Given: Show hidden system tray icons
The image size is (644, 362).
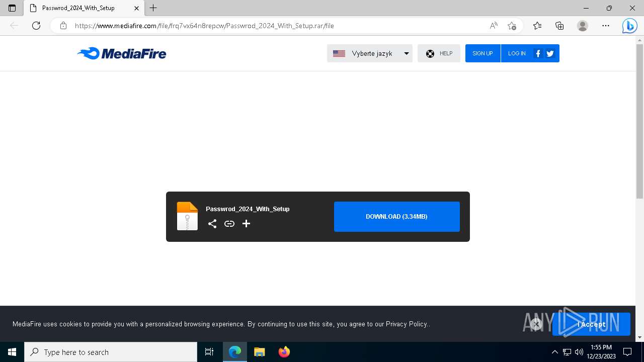Looking at the screenshot, I should coord(555,352).
